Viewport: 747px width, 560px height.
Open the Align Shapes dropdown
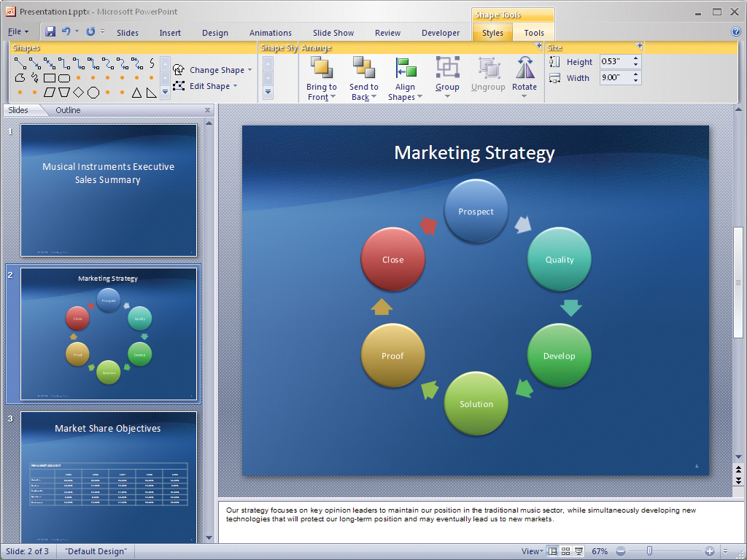click(406, 79)
